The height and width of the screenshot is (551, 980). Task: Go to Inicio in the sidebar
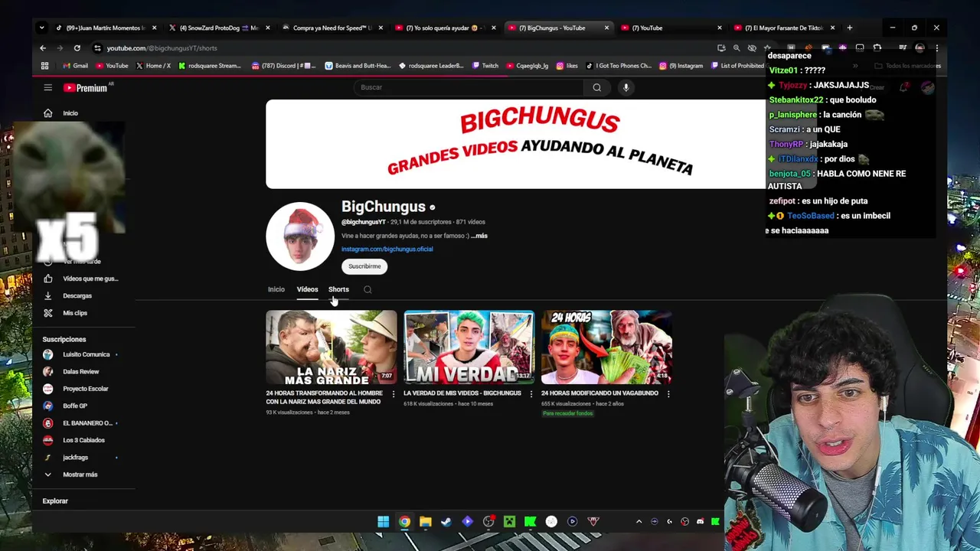[x=70, y=113]
